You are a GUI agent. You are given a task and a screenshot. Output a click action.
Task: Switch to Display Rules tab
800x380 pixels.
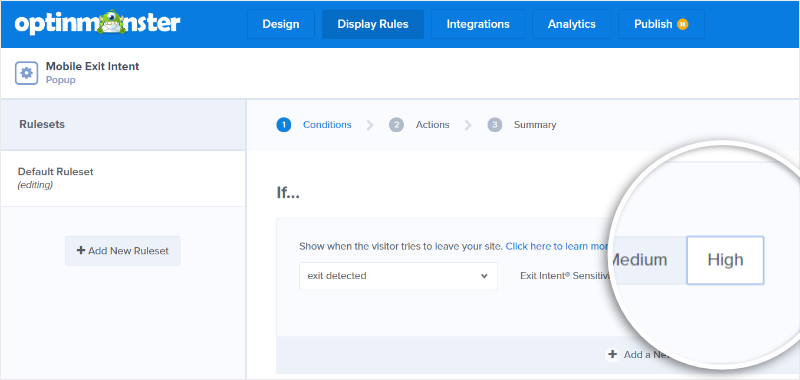pos(373,24)
